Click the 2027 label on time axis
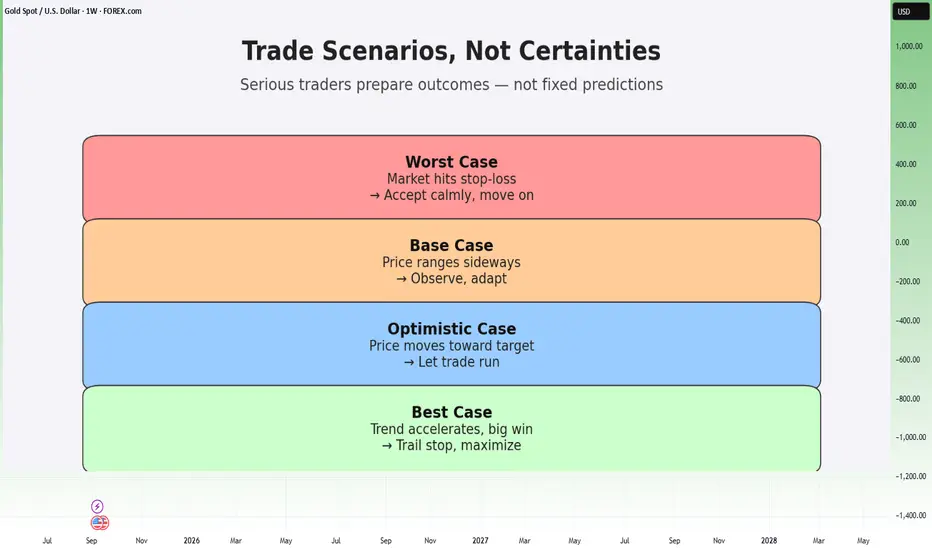Screen dimensions: 932x550 [480, 540]
